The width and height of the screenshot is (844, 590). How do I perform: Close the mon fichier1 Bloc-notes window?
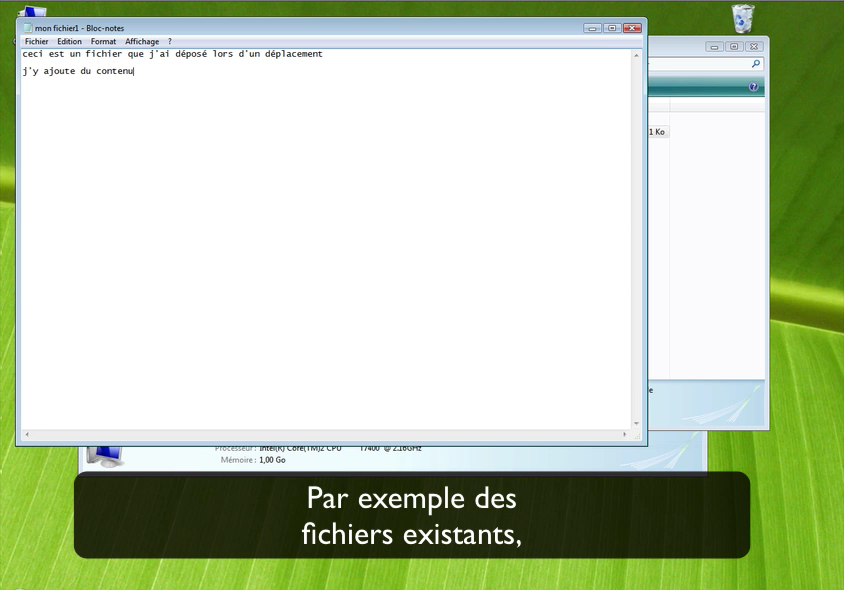632,28
